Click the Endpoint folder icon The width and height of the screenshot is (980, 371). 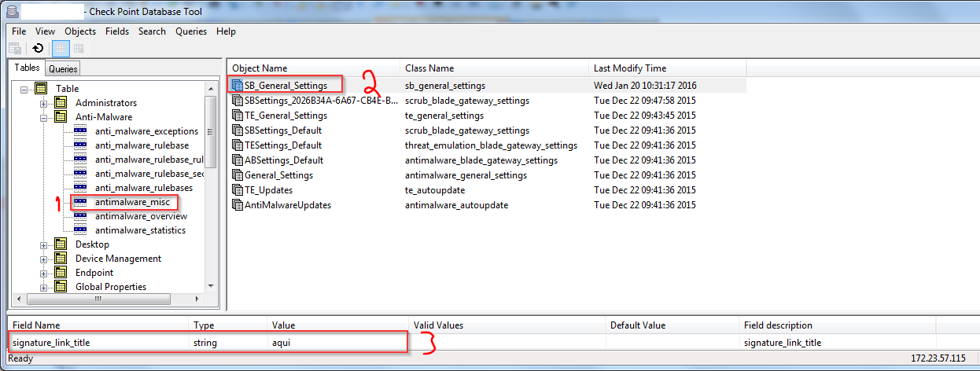tap(61, 273)
